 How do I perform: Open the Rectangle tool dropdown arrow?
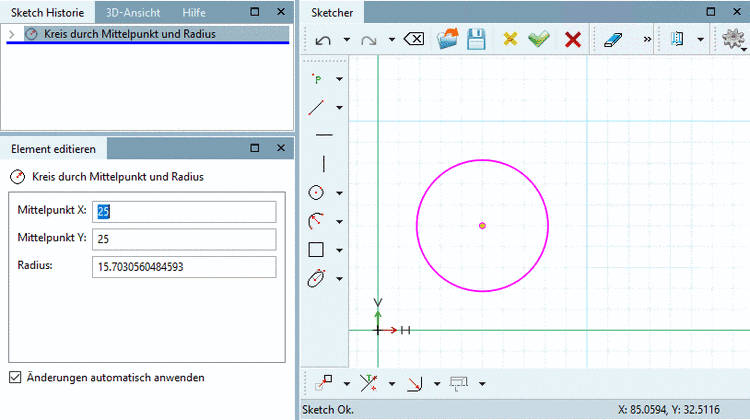point(339,250)
